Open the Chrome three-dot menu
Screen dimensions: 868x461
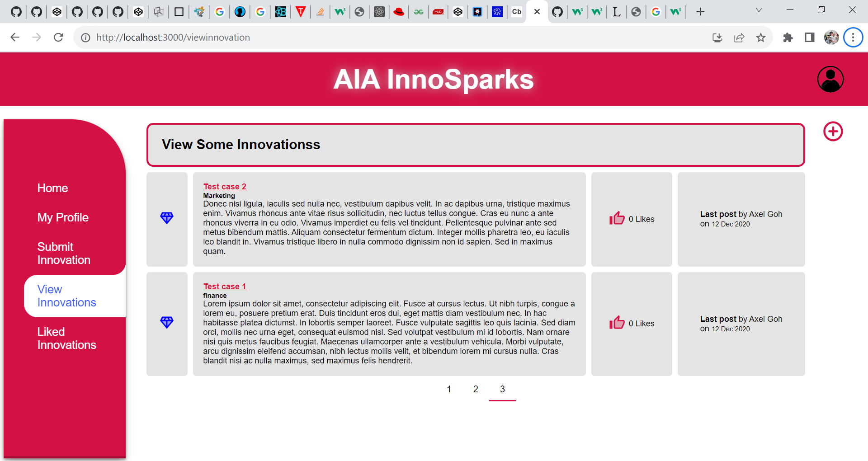pyautogui.click(x=853, y=38)
